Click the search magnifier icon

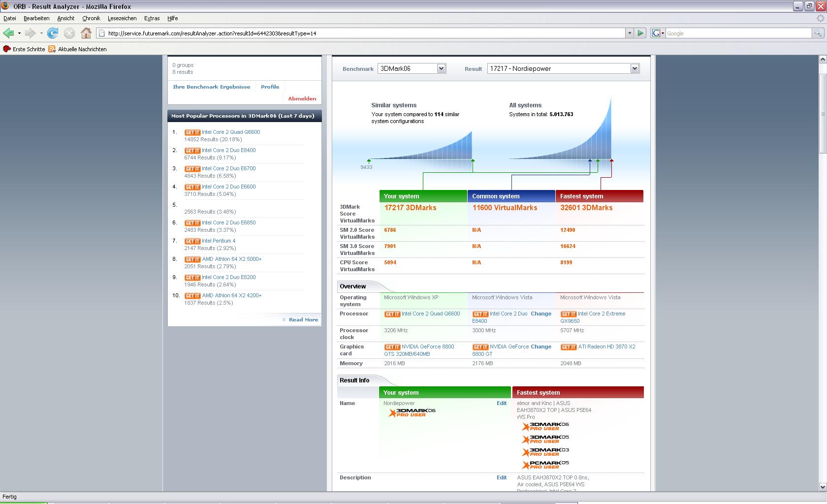tap(818, 33)
